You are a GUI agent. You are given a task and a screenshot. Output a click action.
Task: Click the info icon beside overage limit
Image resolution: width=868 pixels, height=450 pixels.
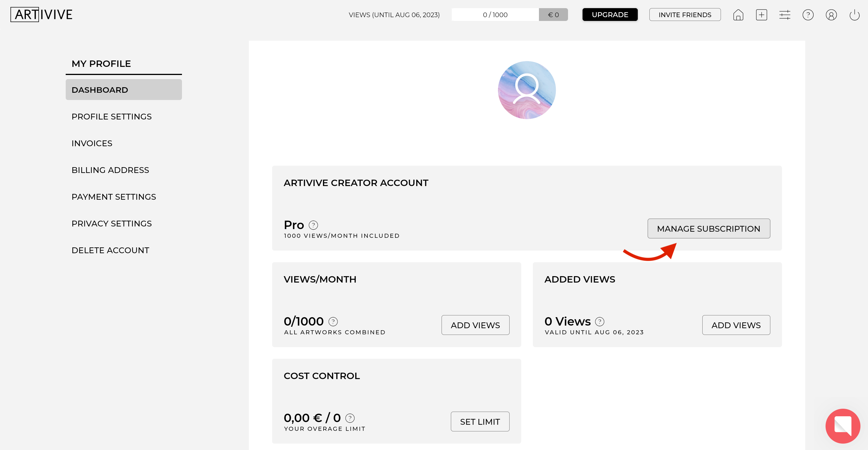tap(350, 418)
